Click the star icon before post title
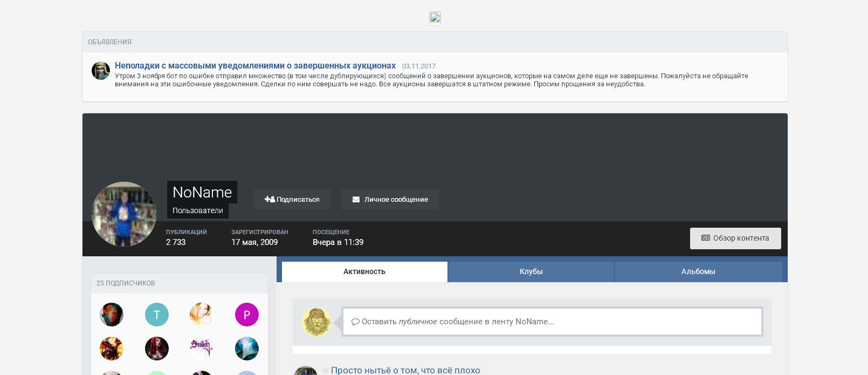Viewport: 868px width, 375px height. 326,371
